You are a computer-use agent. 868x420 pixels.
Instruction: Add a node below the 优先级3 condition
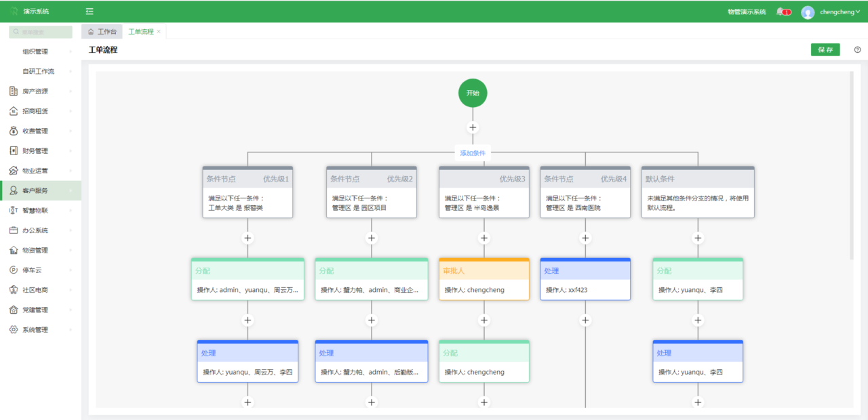[484, 238]
